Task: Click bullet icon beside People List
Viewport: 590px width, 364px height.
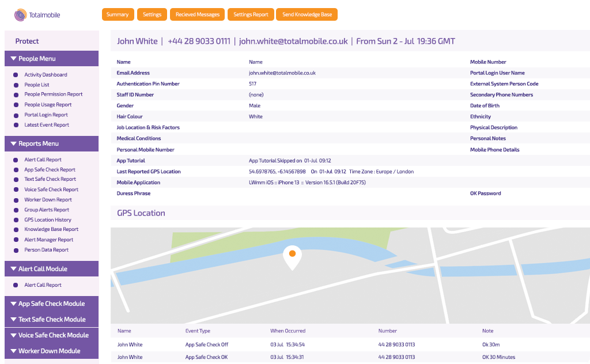Action: (16, 85)
